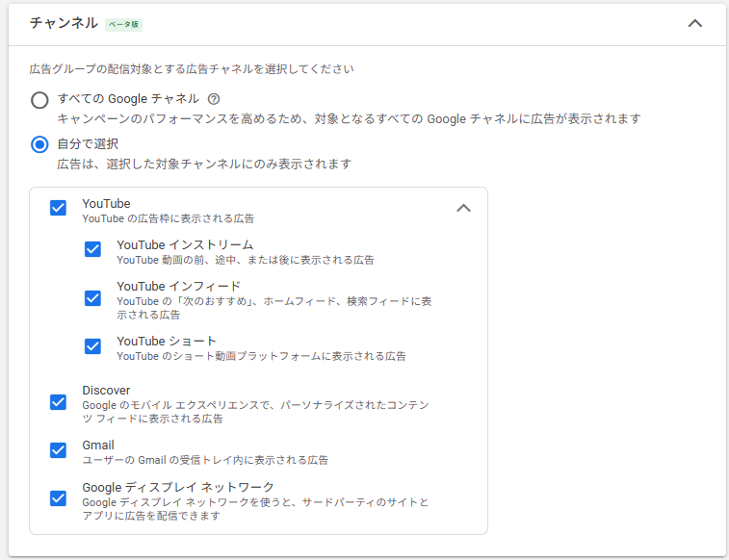Click ユーザーの Gmail の受信トレイ内に表示される広告 description
The height and width of the screenshot is (560, 729).
[205, 460]
